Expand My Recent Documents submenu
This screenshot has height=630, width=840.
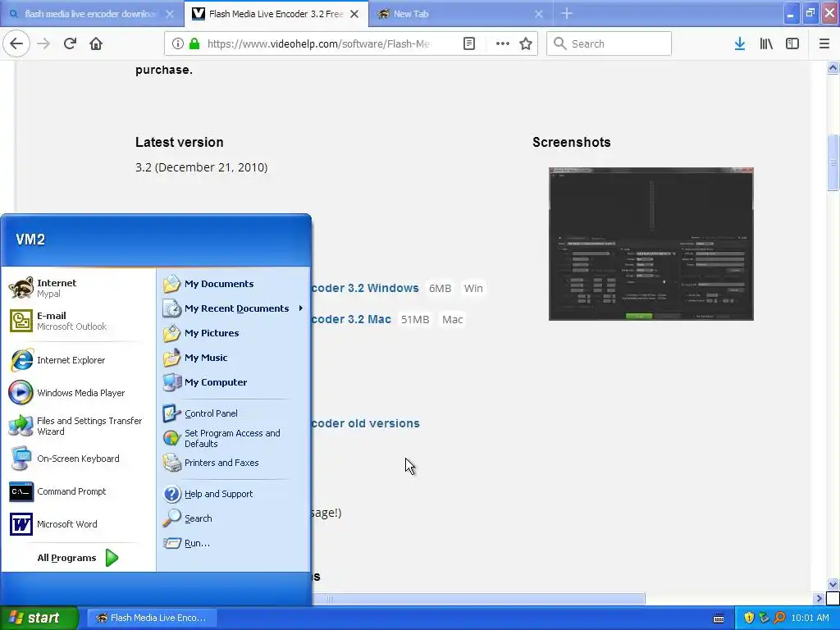click(234, 308)
